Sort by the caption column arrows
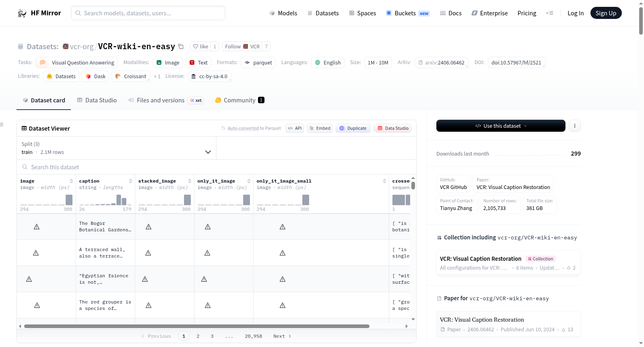The height and width of the screenshot is (347, 644). pos(130,181)
